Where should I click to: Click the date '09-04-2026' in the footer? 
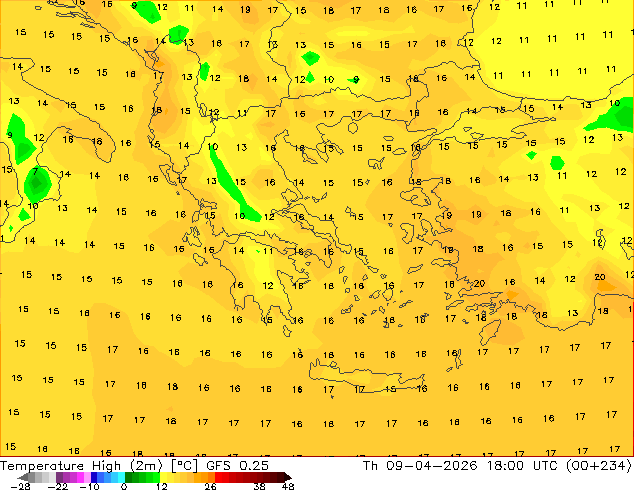tap(432, 466)
